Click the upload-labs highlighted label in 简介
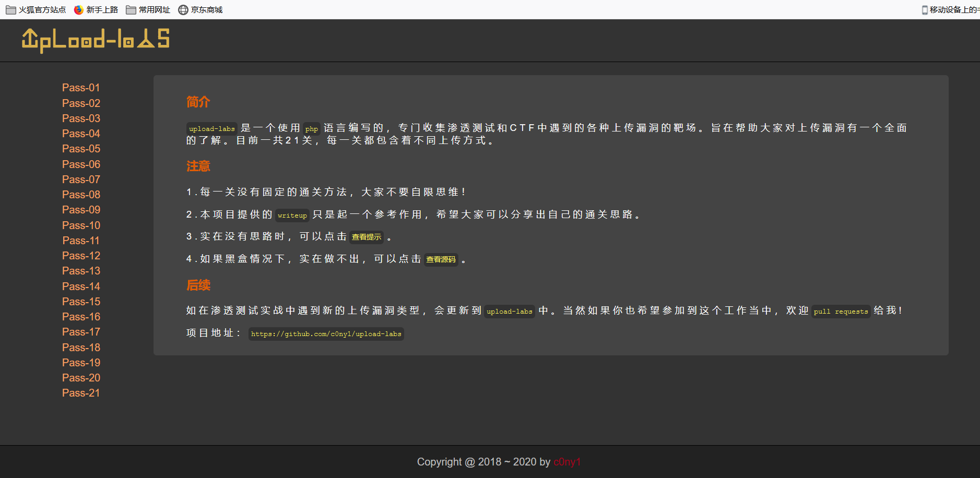The height and width of the screenshot is (478, 980). [x=211, y=128]
